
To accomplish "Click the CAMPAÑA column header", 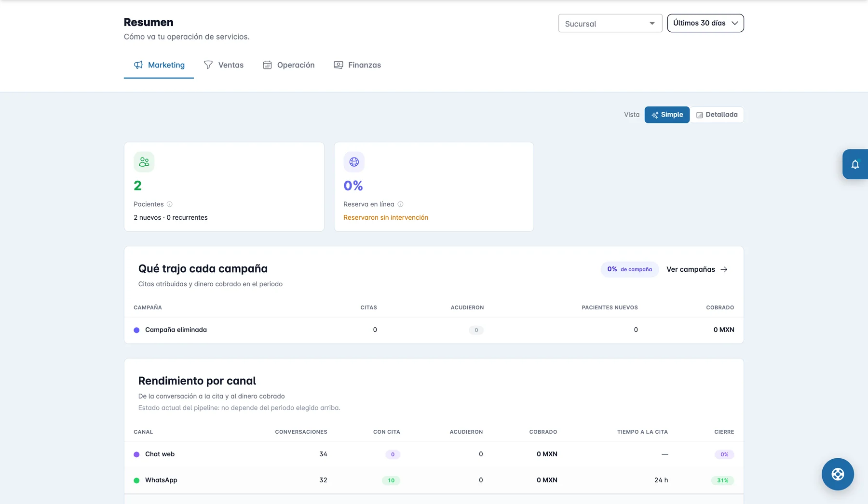I will [x=148, y=307].
